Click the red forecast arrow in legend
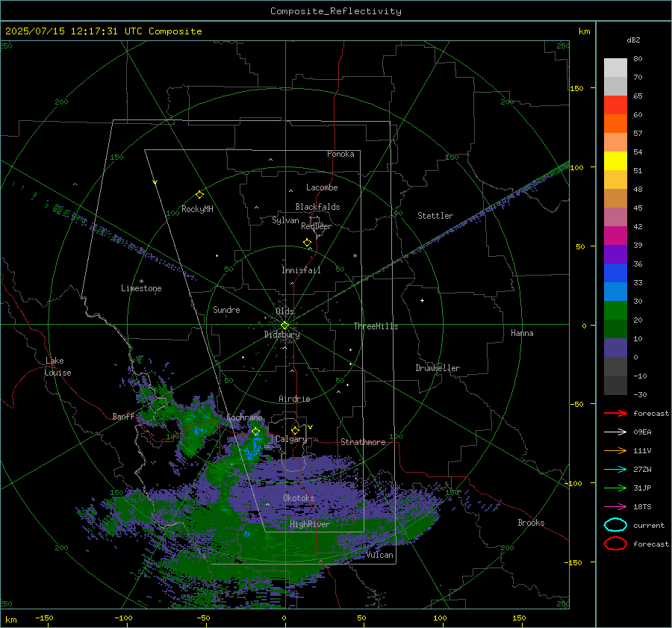 click(615, 413)
